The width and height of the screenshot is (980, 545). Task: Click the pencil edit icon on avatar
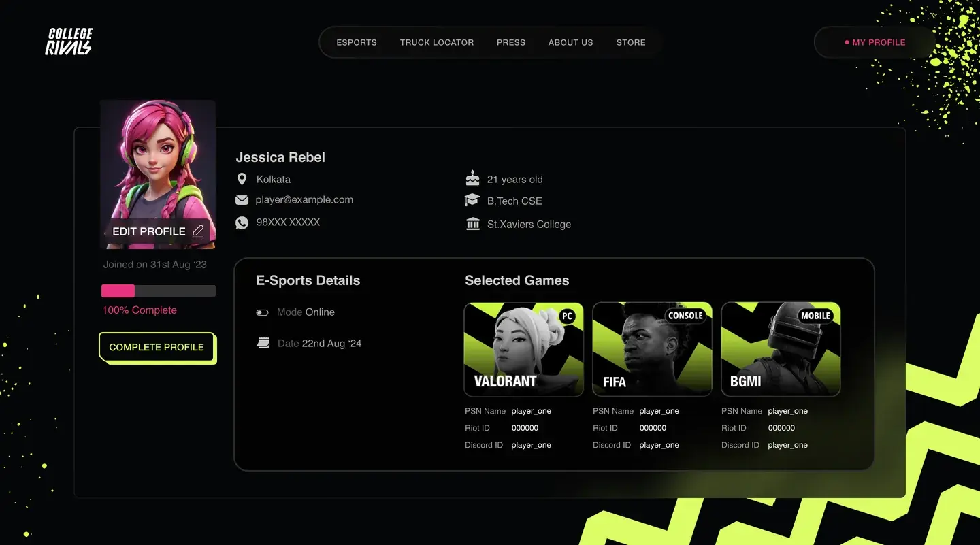pos(198,231)
